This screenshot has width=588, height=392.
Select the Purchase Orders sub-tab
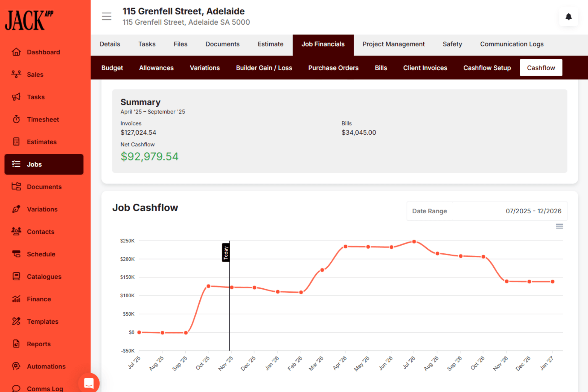(333, 68)
